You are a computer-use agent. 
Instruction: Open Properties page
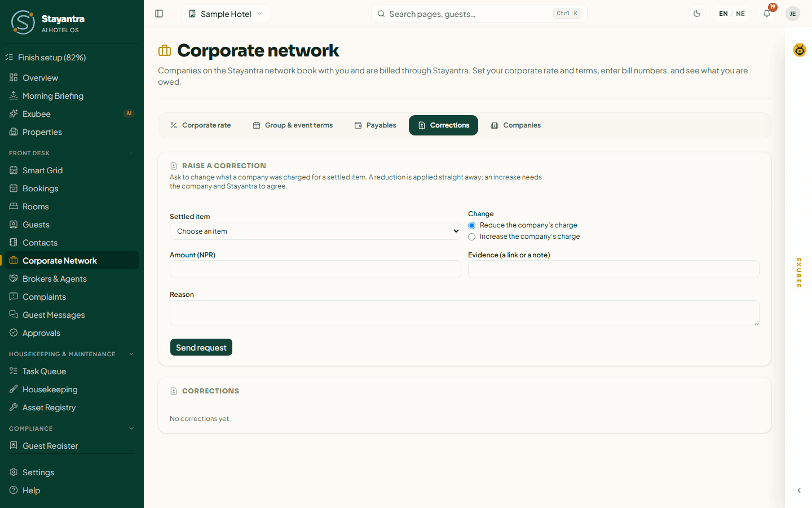click(x=72, y=132)
